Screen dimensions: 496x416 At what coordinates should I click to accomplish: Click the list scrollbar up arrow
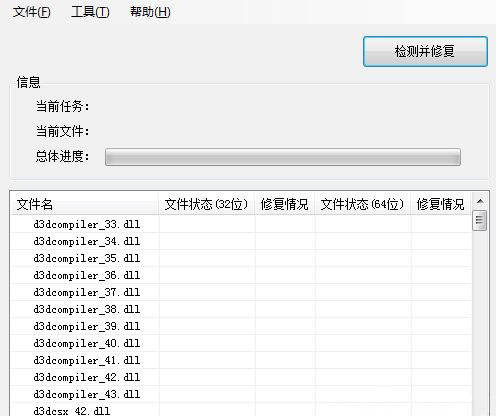pos(480,201)
